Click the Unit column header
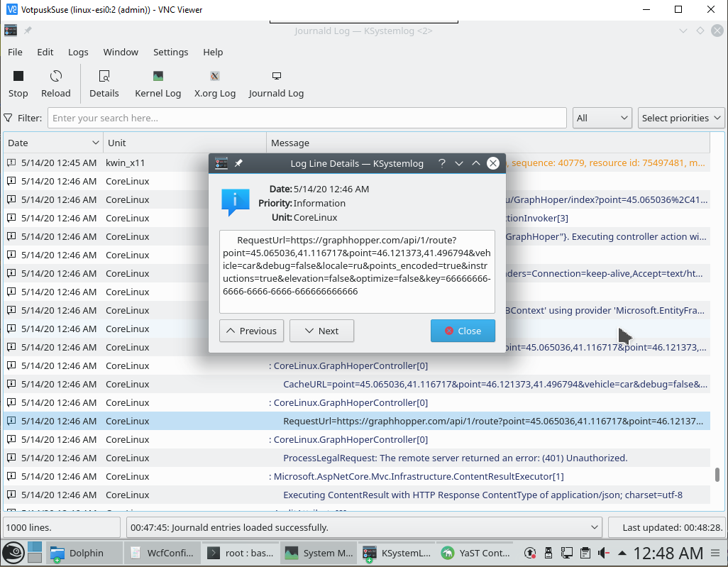The width and height of the screenshot is (728, 567). [184, 143]
